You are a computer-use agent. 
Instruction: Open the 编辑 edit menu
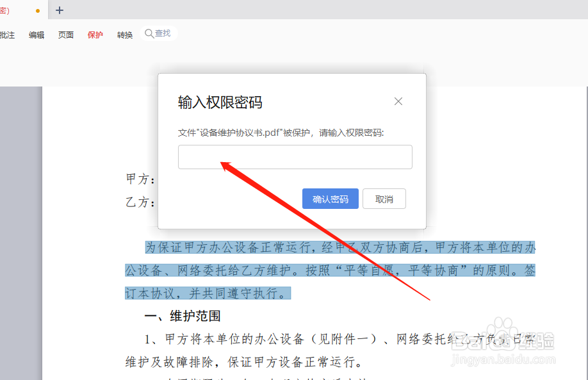coord(36,35)
